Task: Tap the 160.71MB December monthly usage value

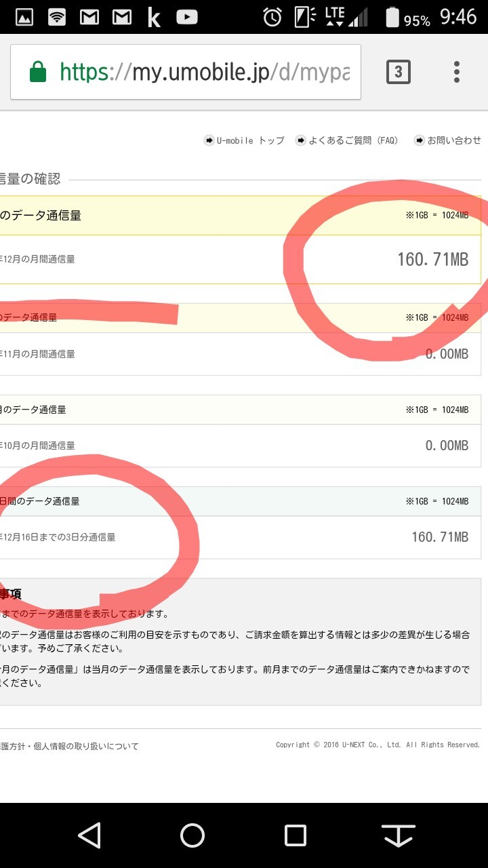Action: coord(432,259)
